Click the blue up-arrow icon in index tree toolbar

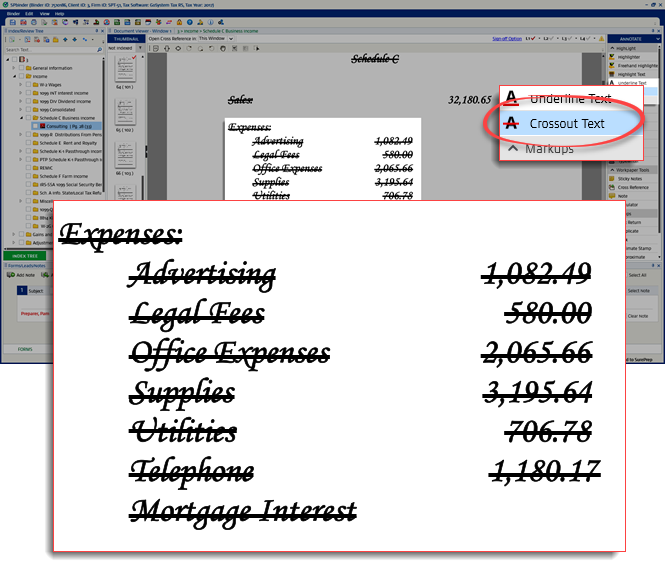tap(65, 39)
